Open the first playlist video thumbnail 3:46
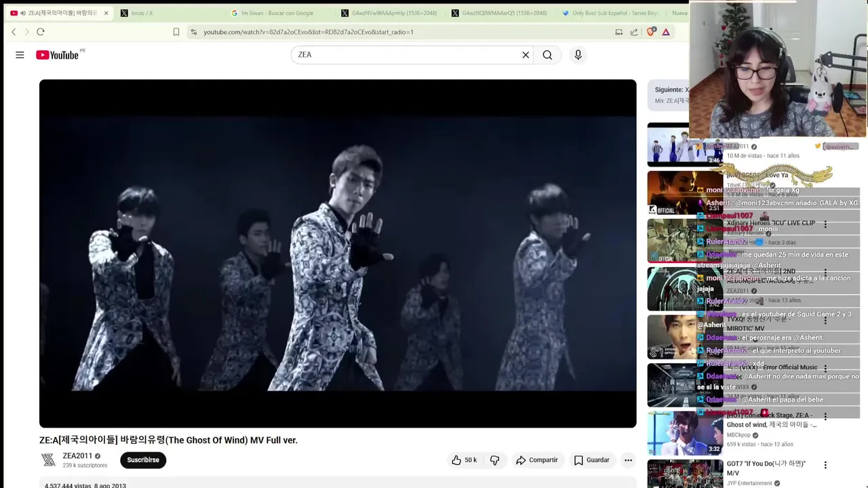868x488 pixels. point(685,145)
